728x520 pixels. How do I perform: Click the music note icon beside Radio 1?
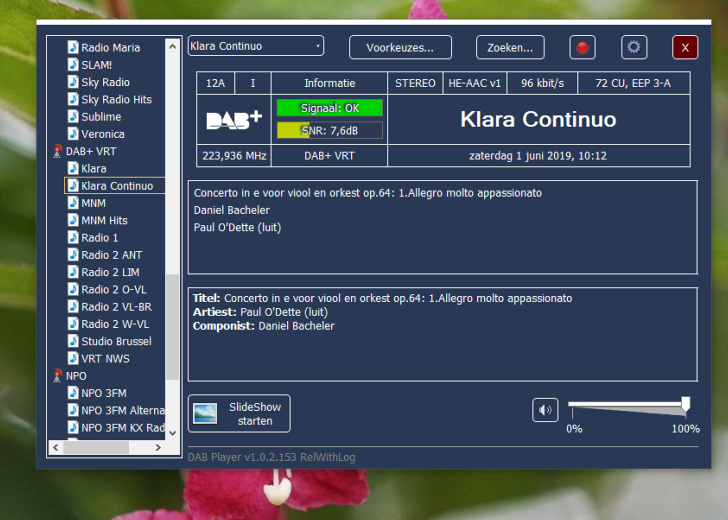[73, 237]
